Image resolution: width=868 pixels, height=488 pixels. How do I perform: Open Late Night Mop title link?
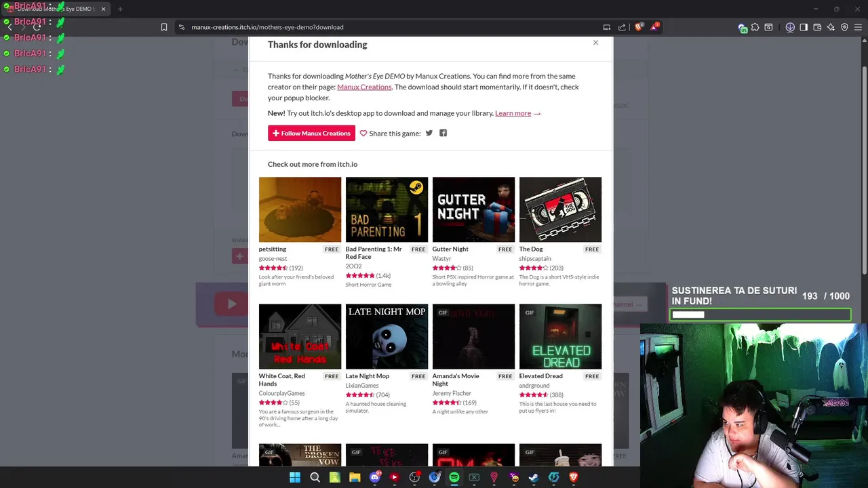pyautogui.click(x=368, y=375)
